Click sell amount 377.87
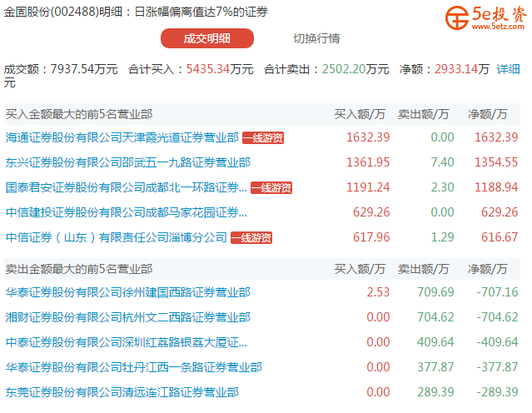The image size is (532, 413). pos(435,367)
